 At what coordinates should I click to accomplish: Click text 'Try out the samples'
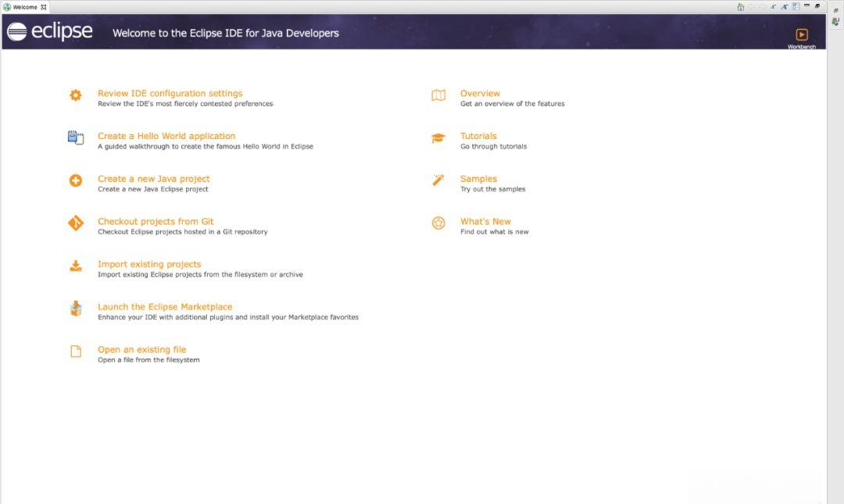[x=492, y=189]
